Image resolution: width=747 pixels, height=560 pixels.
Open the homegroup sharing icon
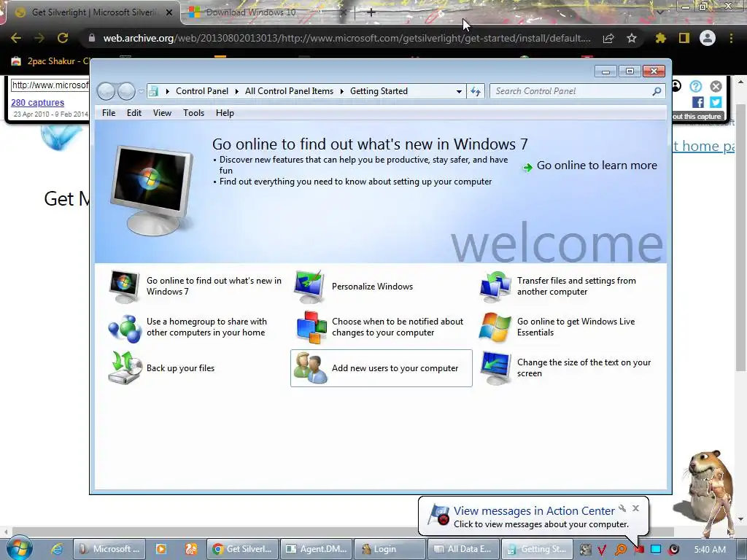124,327
